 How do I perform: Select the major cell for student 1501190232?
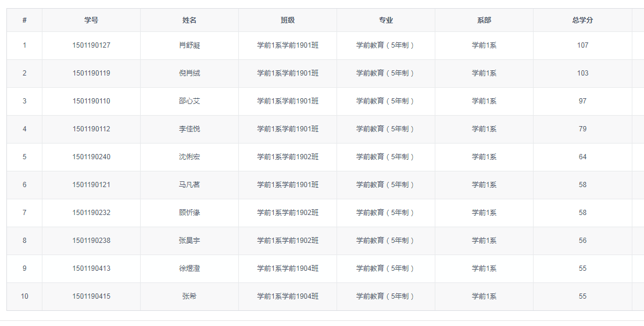(x=386, y=213)
